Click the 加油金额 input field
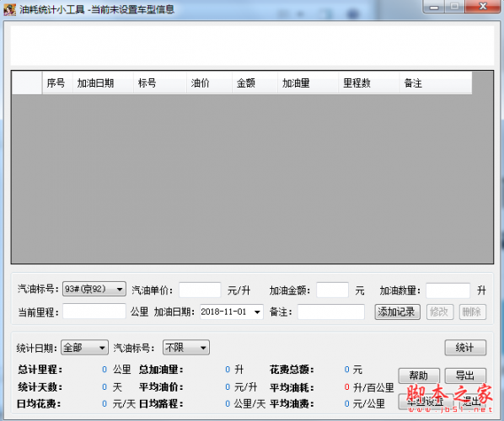The width and height of the screenshot is (504, 421). 332,290
